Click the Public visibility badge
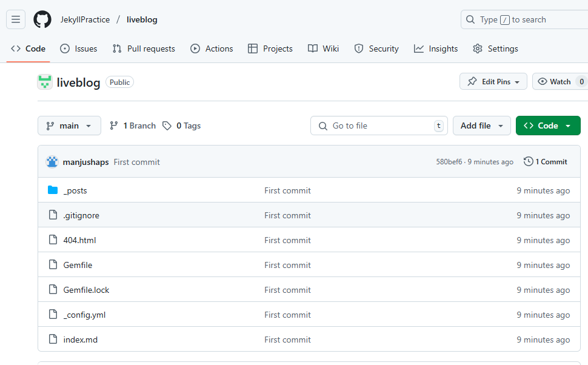The height and width of the screenshot is (365, 588). pos(119,82)
